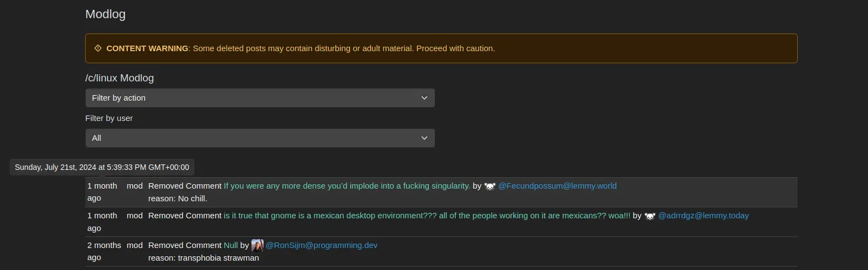Click the chevron arrow on the All selector

coord(424,138)
